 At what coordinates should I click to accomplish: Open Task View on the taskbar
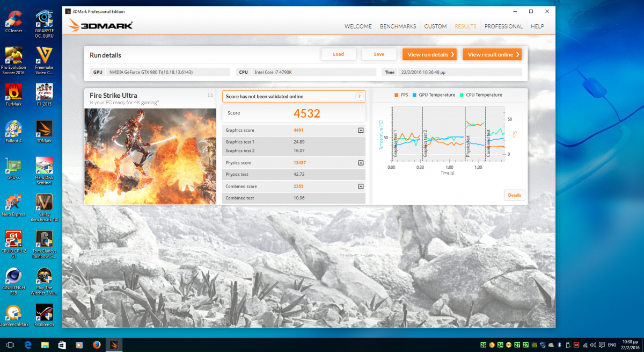point(10,344)
